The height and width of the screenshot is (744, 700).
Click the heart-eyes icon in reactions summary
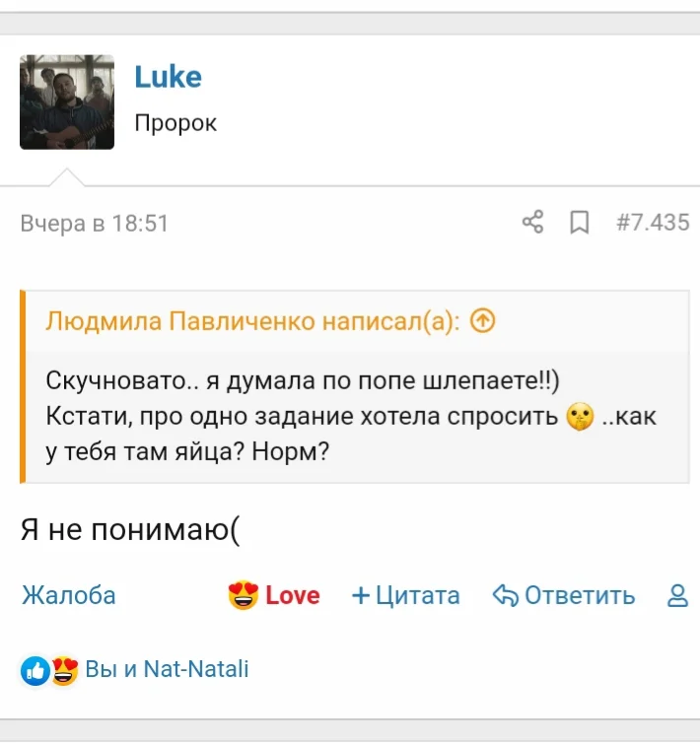point(65,671)
